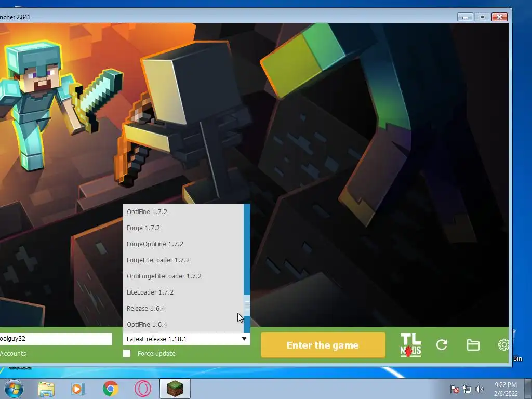532x399 pixels.
Task: Open Google Chrome from taskbar
Action: click(x=110, y=389)
